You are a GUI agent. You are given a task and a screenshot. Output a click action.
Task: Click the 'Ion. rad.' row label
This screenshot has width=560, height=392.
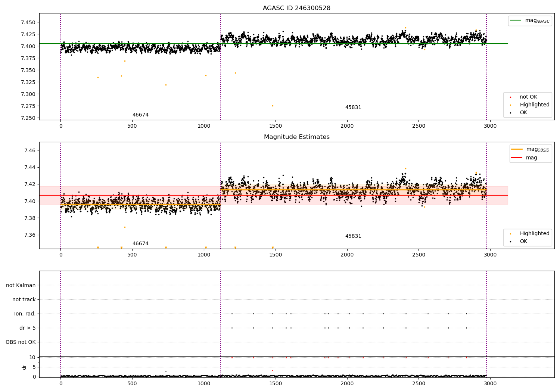coord(25,314)
